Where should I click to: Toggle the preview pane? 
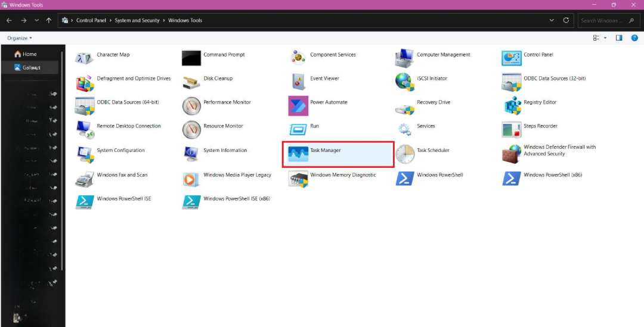point(619,38)
